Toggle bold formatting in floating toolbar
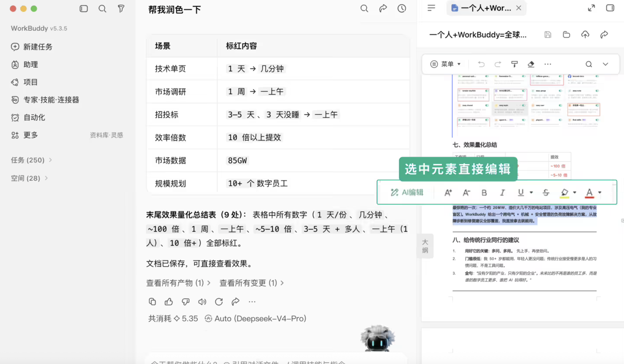 [484, 193]
